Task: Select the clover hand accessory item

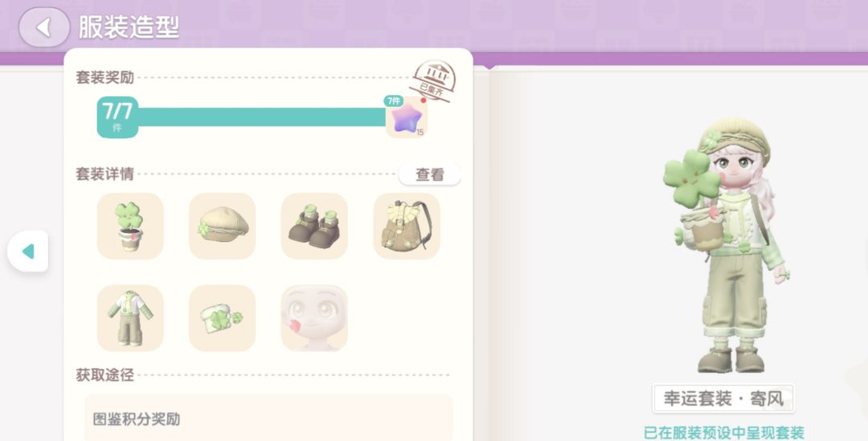Action: 222,318
